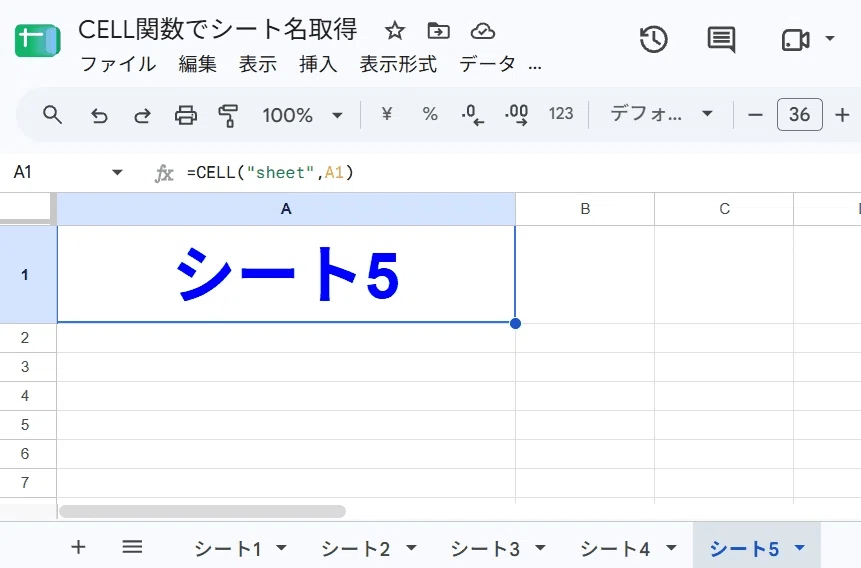
Task: Click the font size 36 field
Action: (800, 114)
